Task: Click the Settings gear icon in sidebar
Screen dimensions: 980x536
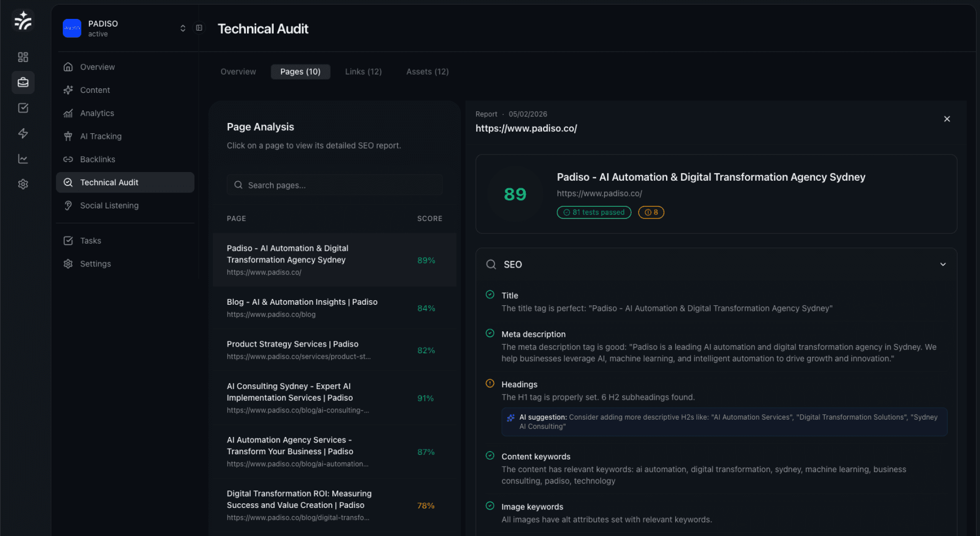Action: 68,264
